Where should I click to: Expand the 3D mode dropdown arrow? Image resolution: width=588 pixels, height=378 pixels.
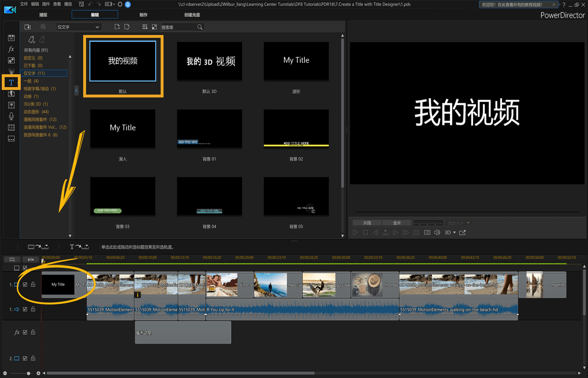pos(454,232)
